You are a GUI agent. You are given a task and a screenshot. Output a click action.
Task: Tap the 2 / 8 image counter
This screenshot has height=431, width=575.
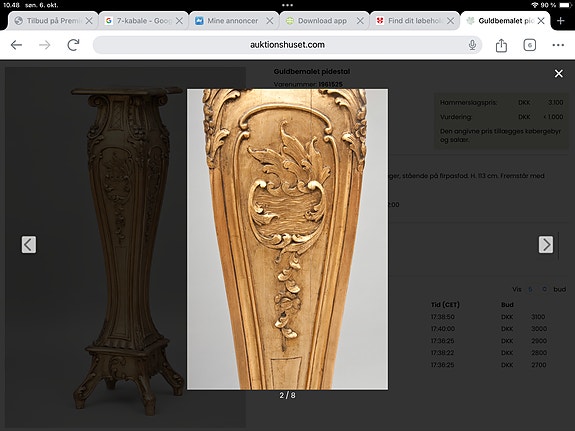click(x=287, y=395)
